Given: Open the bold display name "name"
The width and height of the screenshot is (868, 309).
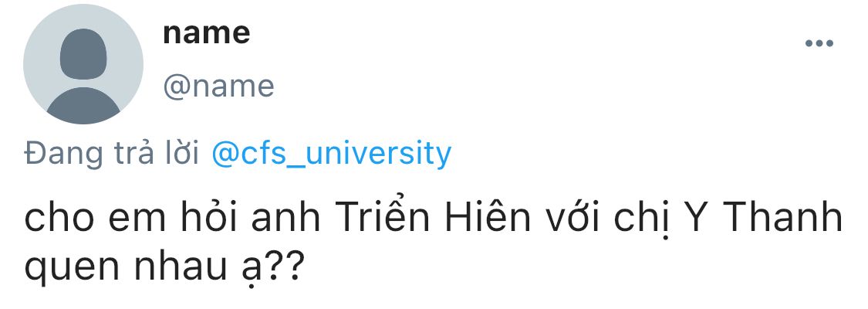Looking at the screenshot, I should [x=206, y=33].
